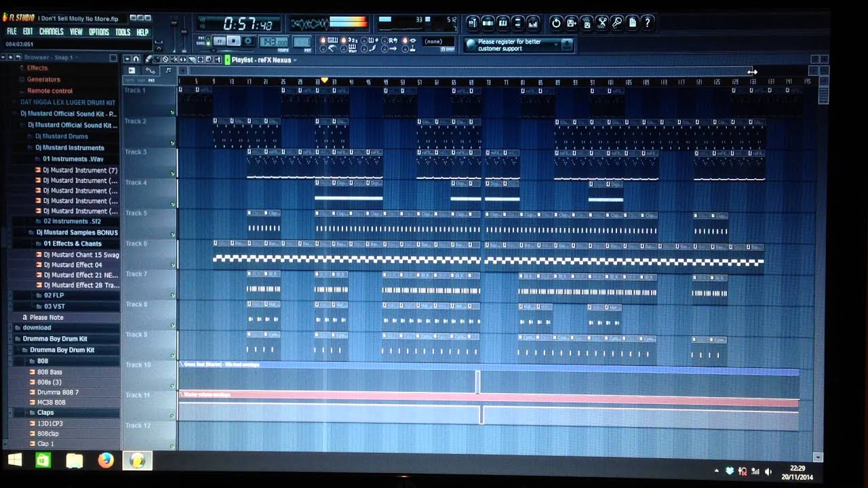Viewport: 868px width, 488px height.
Task: Click the automation curve tab above track headers
Action: (x=150, y=70)
